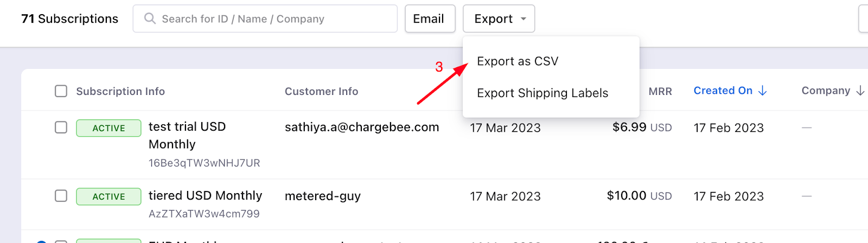868x243 pixels.
Task: Check the tiered USD Monthly row checkbox
Action: [61, 196]
